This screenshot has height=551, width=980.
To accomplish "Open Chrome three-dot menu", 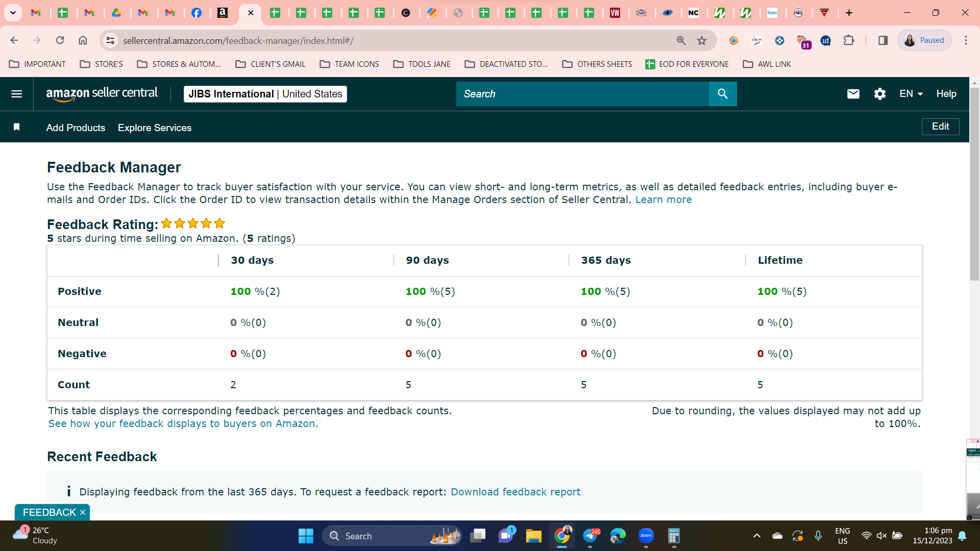I will pyautogui.click(x=966, y=40).
